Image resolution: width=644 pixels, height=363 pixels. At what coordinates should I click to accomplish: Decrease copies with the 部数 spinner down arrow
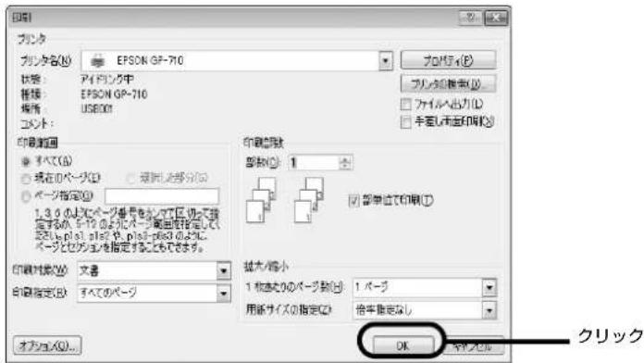point(345,167)
